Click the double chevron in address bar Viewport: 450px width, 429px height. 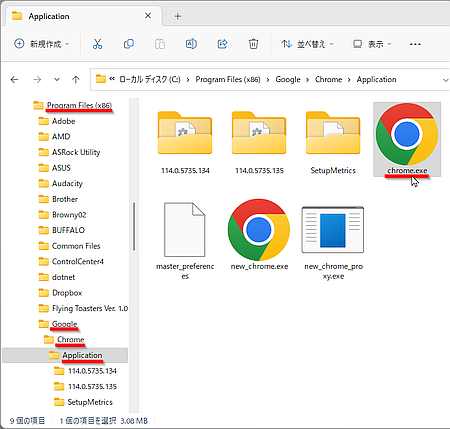coord(112,79)
